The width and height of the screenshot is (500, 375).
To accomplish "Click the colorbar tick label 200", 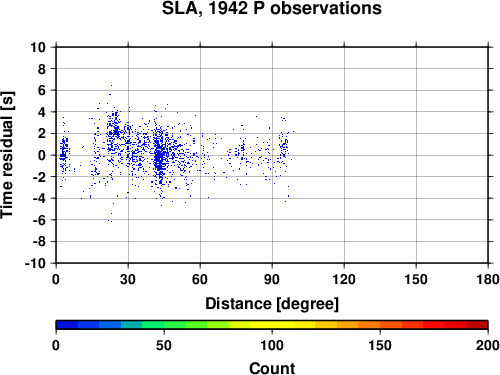I will (488, 345).
